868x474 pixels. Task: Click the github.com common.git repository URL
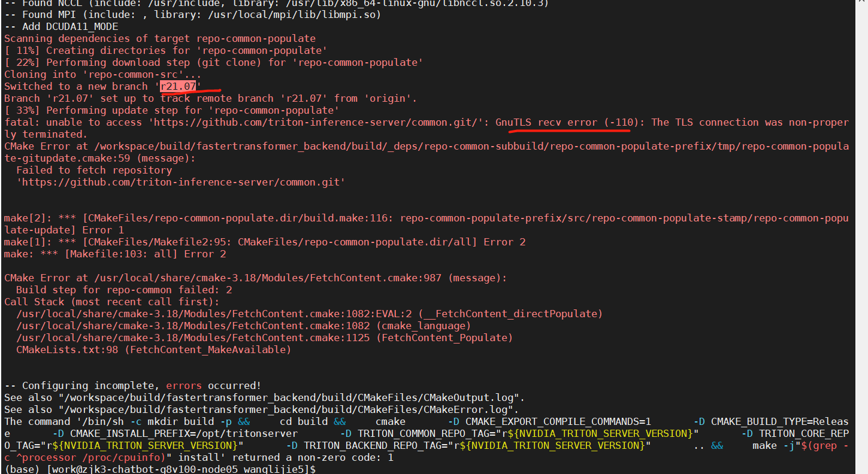(180, 182)
